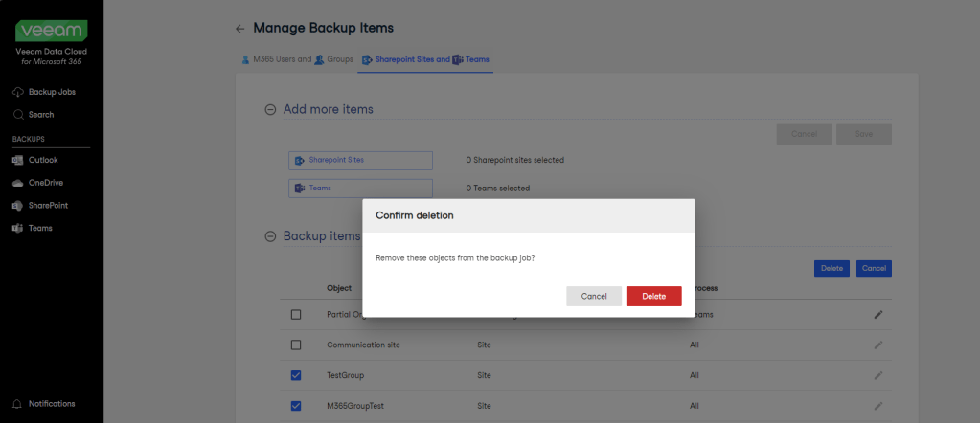This screenshot has height=423, width=980.
Task: Go to Outlook backups
Action: (42, 160)
